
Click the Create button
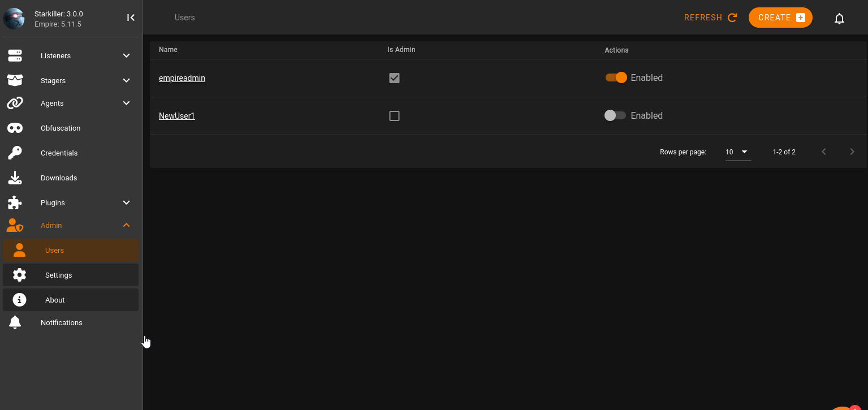coord(780,18)
